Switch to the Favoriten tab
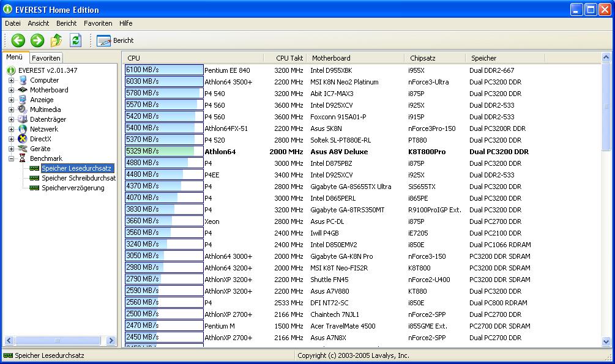 (46, 58)
